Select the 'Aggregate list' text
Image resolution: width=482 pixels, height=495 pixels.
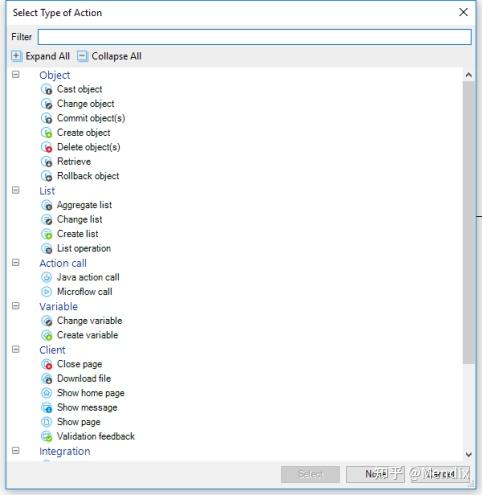(84, 205)
